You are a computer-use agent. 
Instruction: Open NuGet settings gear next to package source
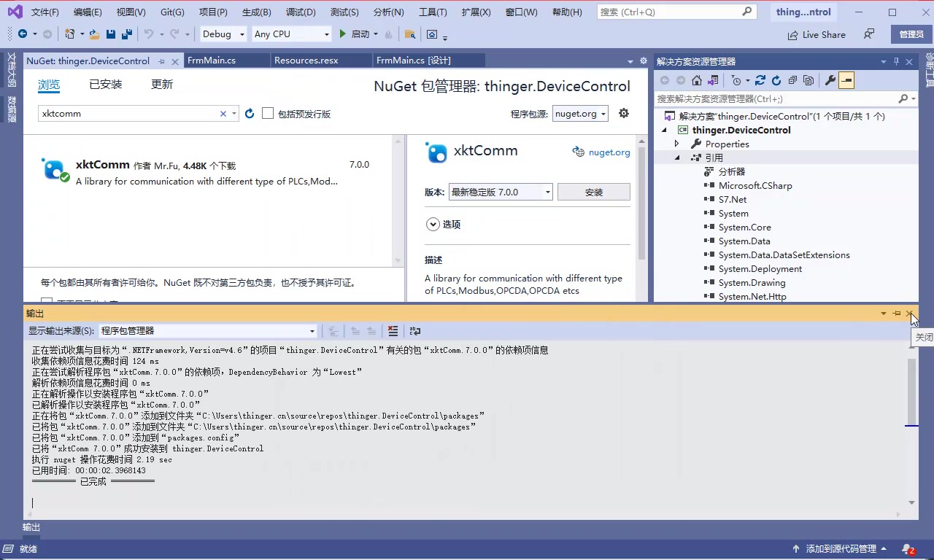pyautogui.click(x=624, y=113)
